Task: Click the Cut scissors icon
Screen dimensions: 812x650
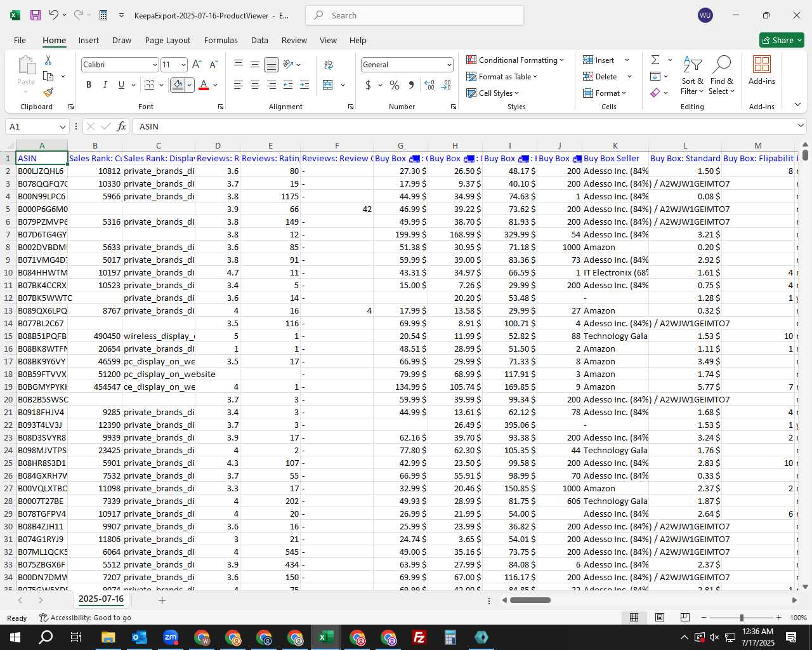Action: (x=48, y=60)
